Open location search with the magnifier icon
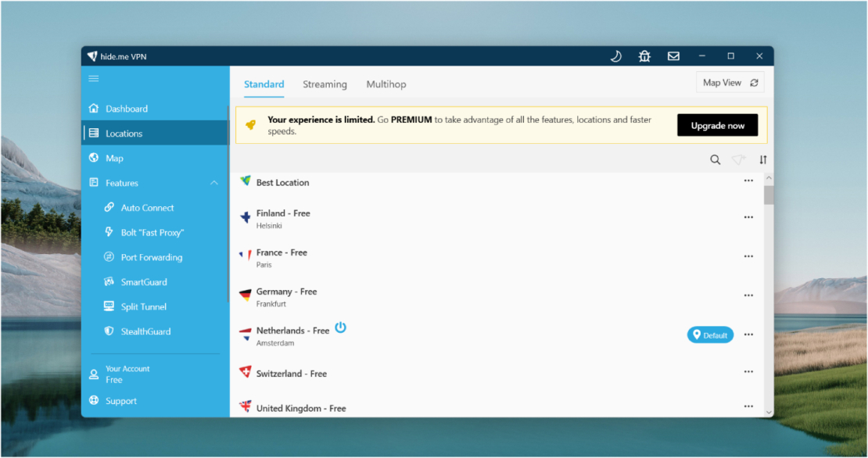Viewport: 868px width, 458px height. click(x=715, y=159)
